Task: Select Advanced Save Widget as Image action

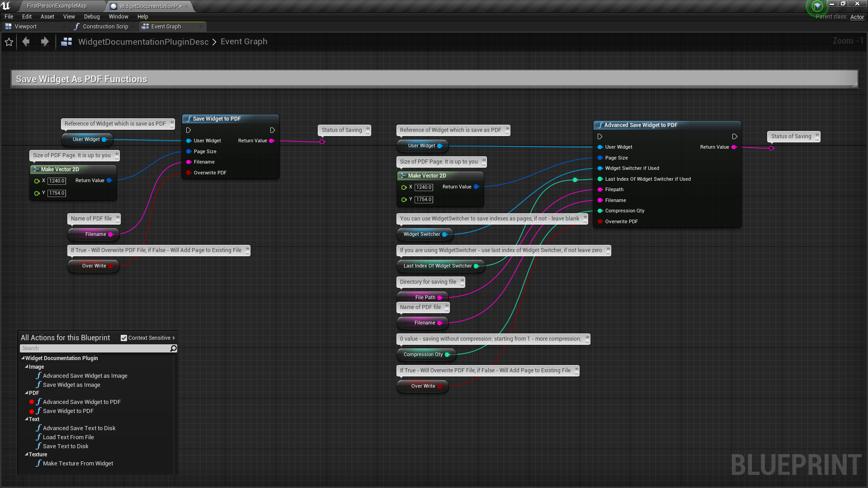Action: click(85, 376)
